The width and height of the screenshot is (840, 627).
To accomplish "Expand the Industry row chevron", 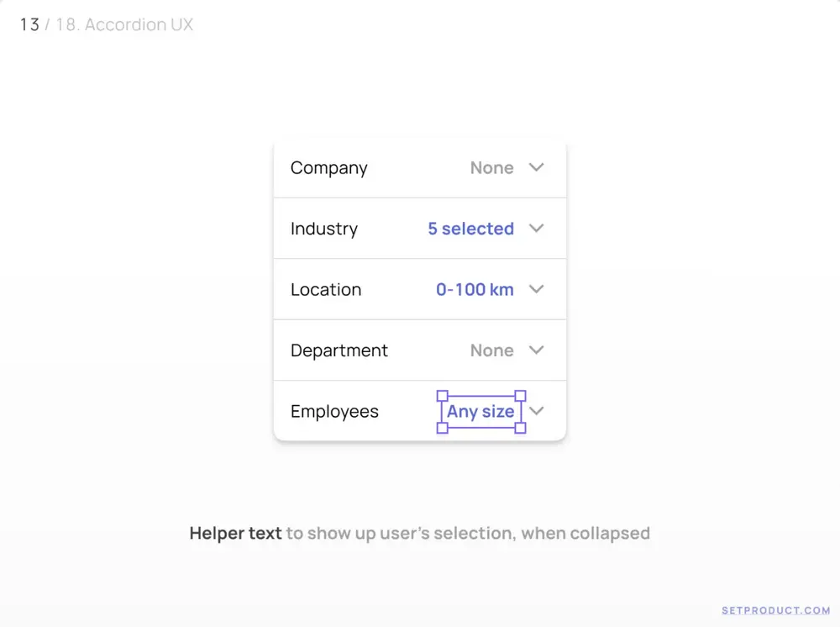I will point(536,229).
